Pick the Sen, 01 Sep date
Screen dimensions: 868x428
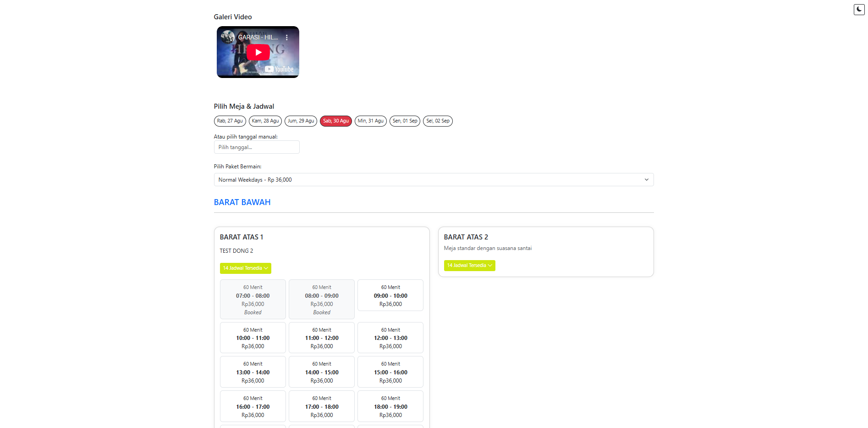(405, 121)
